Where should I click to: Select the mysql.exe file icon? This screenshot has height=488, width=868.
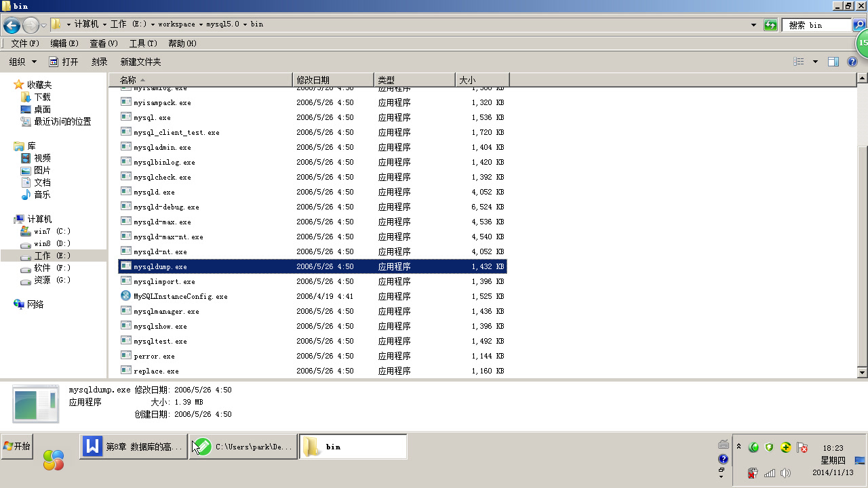coord(126,117)
